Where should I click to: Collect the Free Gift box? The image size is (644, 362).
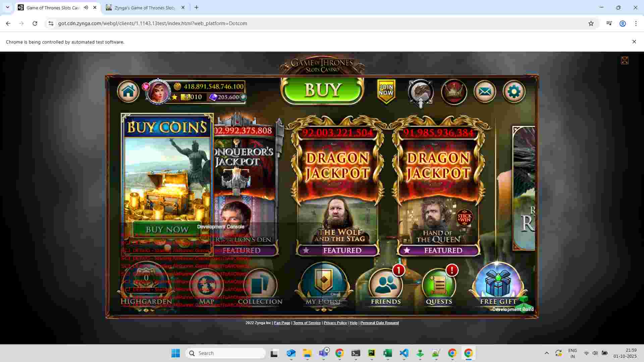coord(498,284)
